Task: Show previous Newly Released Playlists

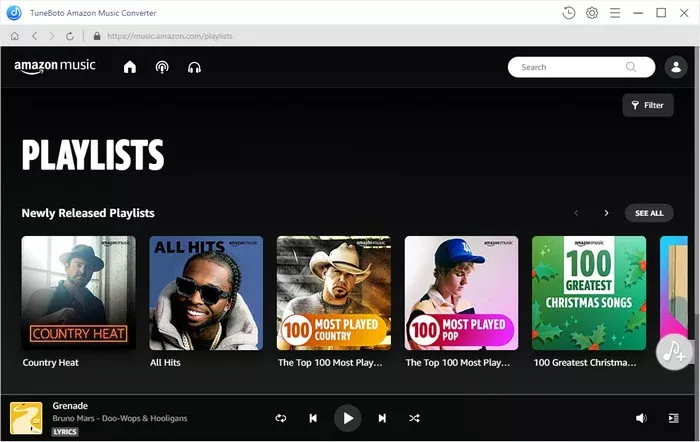Action: coord(576,213)
